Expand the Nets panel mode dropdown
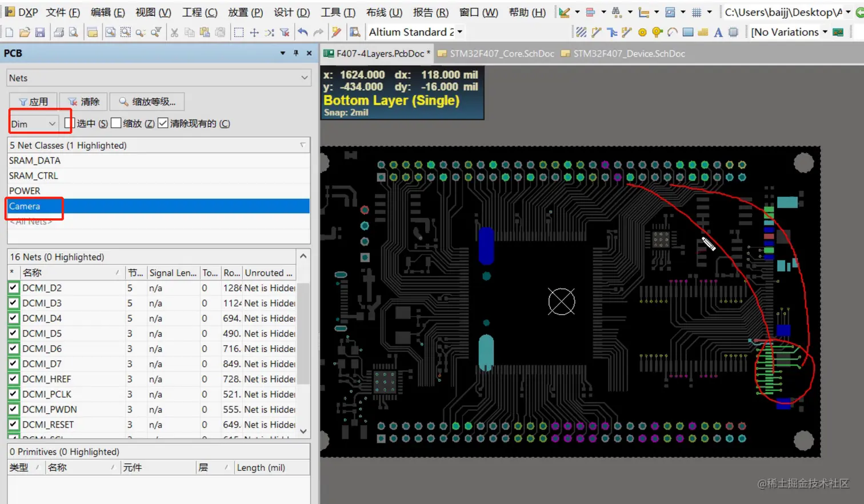The height and width of the screenshot is (504, 864). pos(304,78)
